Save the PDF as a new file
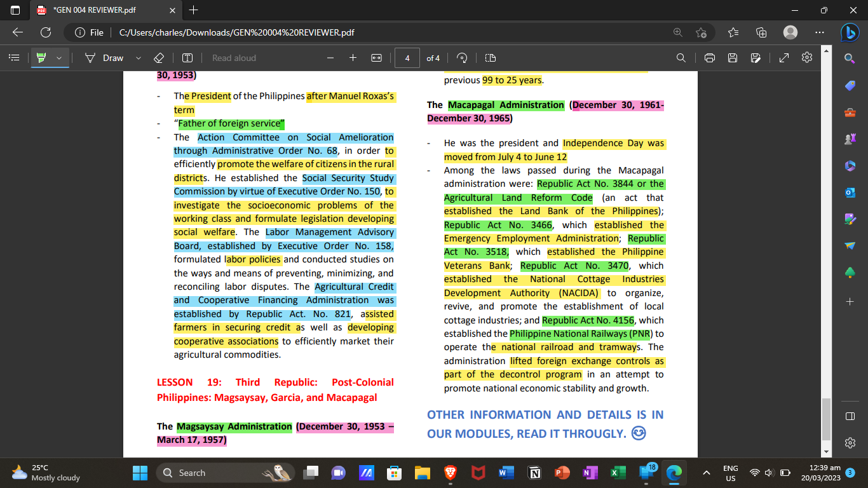Image resolution: width=868 pixels, height=488 pixels. coord(756,58)
